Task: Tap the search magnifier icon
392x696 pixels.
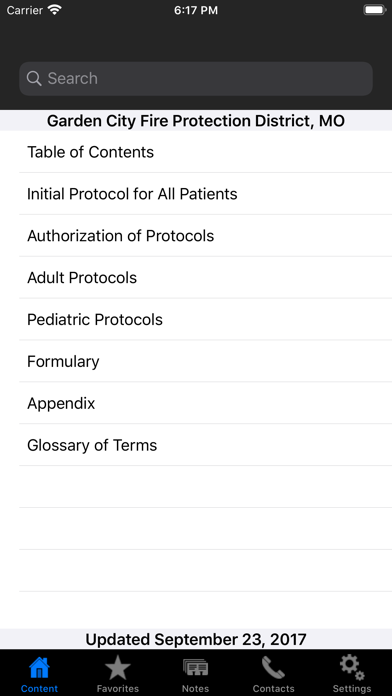Action: 34,79
